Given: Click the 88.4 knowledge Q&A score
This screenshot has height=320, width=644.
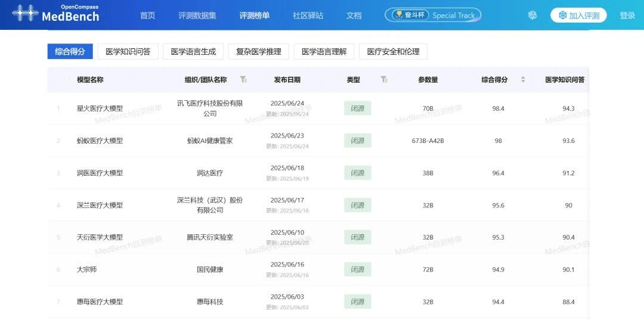Looking at the screenshot, I should [568, 302].
